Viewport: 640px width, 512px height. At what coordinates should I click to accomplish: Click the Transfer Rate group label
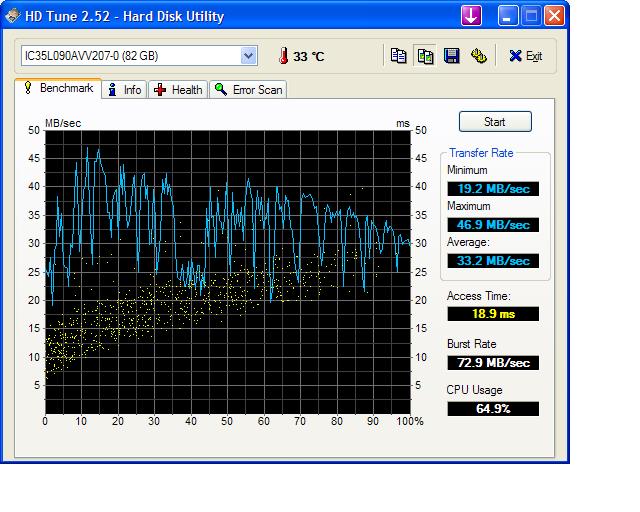click(481, 153)
